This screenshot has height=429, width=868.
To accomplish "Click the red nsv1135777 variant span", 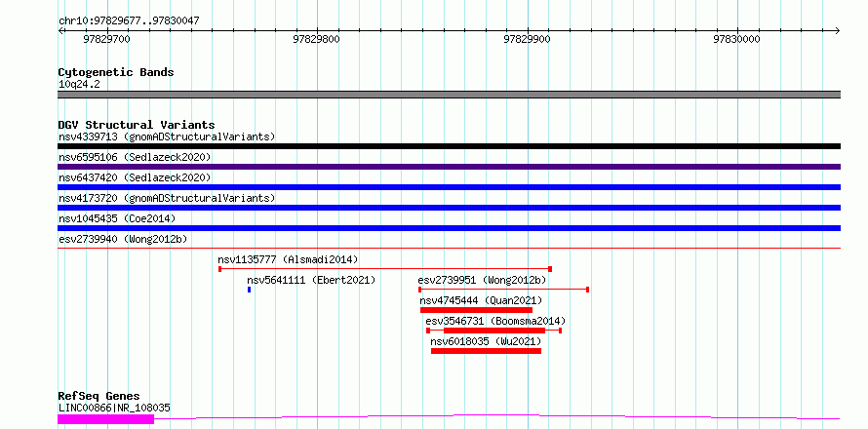I will (x=385, y=269).
